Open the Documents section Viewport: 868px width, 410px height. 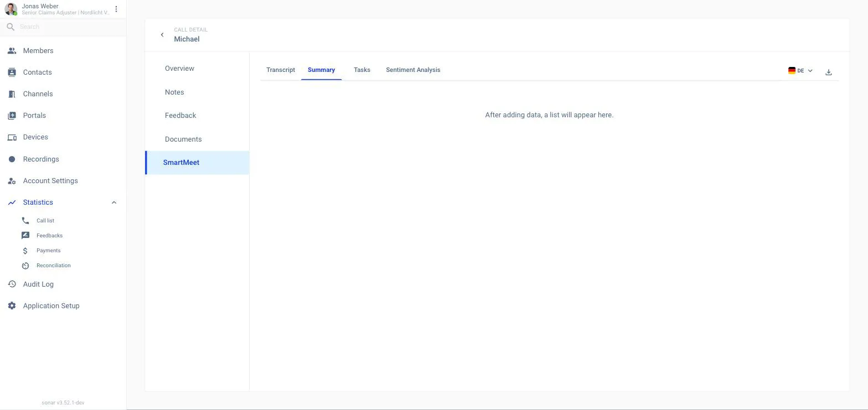click(183, 139)
